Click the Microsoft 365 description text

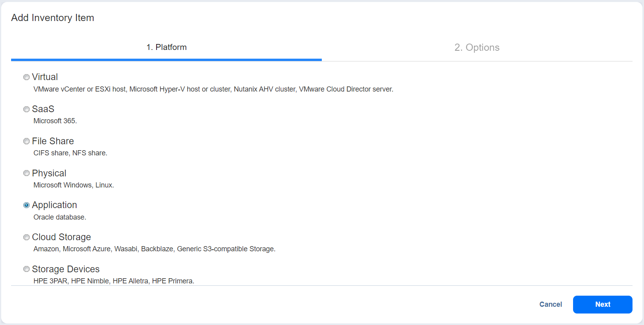tap(55, 121)
